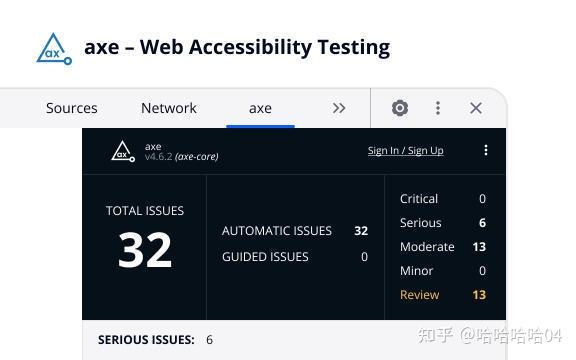This screenshot has height=360, width=576.
Task: Select the Guided Issues row
Action: click(295, 256)
